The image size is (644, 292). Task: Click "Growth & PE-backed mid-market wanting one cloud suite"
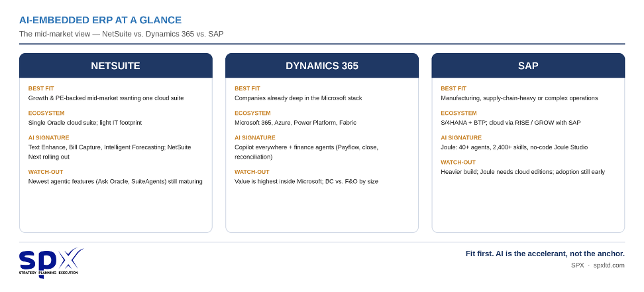click(106, 98)
